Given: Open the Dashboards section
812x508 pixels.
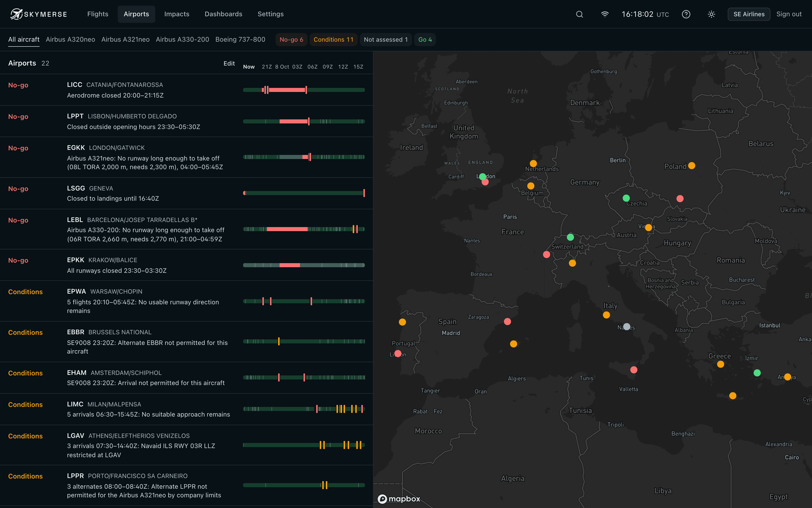Looking at the screenshot, I should [x=224, y=14].
